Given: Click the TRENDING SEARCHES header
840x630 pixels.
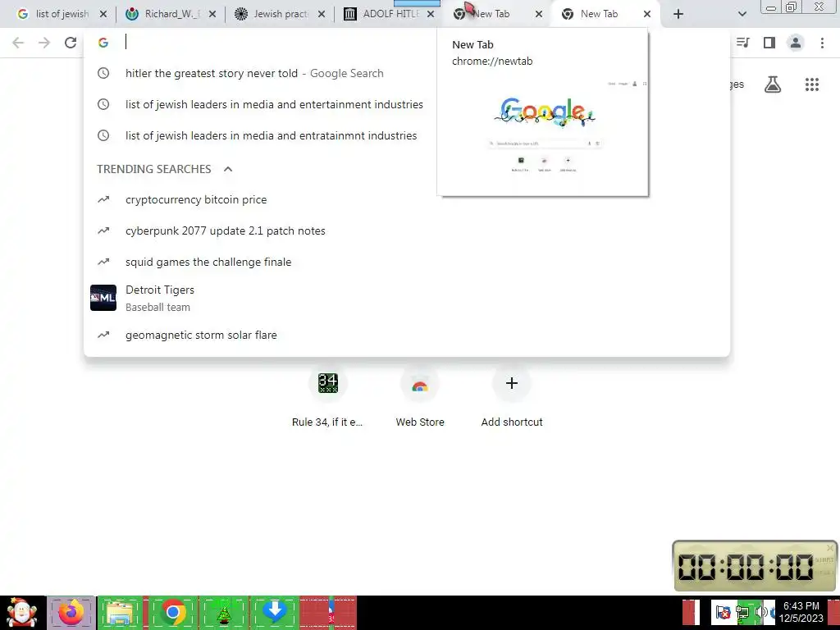Looking at the screenshot, I should [x=153, y=169].
